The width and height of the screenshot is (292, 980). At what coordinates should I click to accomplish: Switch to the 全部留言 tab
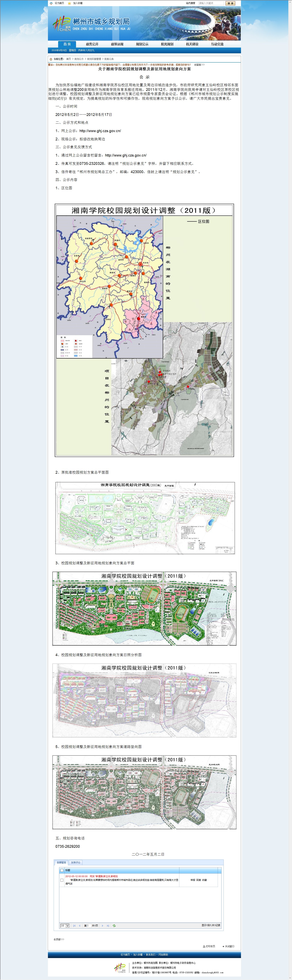tap(62, 862)
